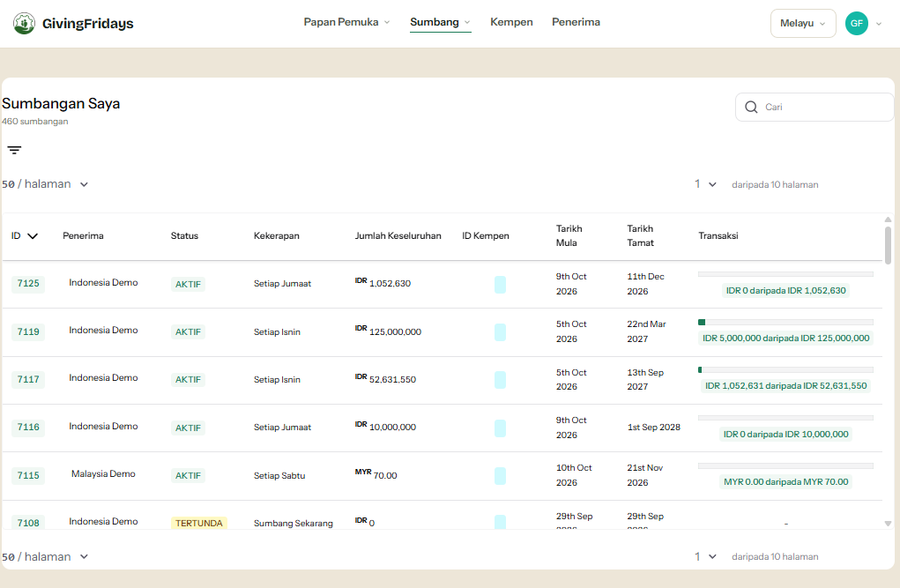Focus the Cari search field

tap(814, 108)
